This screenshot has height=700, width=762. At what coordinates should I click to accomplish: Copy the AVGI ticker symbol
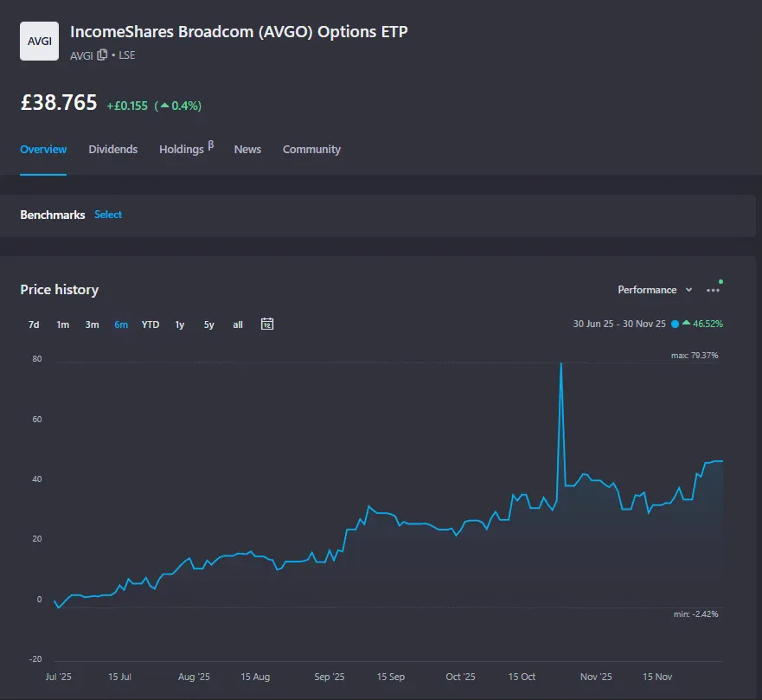click(102, 55)
